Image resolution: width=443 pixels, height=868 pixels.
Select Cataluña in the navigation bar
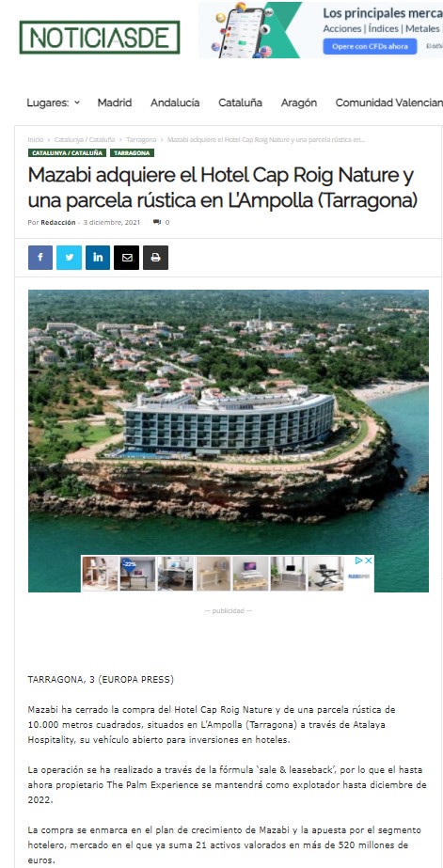tap(241, 103)
